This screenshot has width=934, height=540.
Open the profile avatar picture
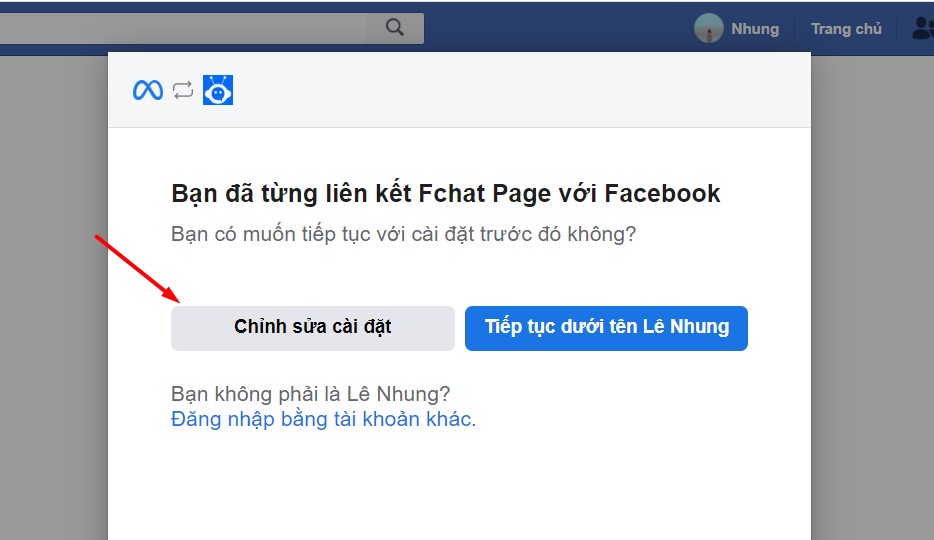708,28
